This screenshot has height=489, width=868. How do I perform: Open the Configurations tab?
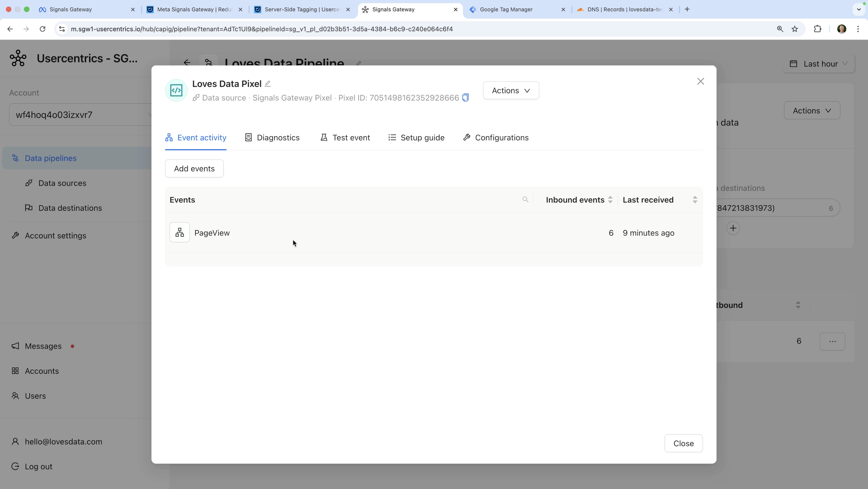pyautogui.click(x=496, y=138)
